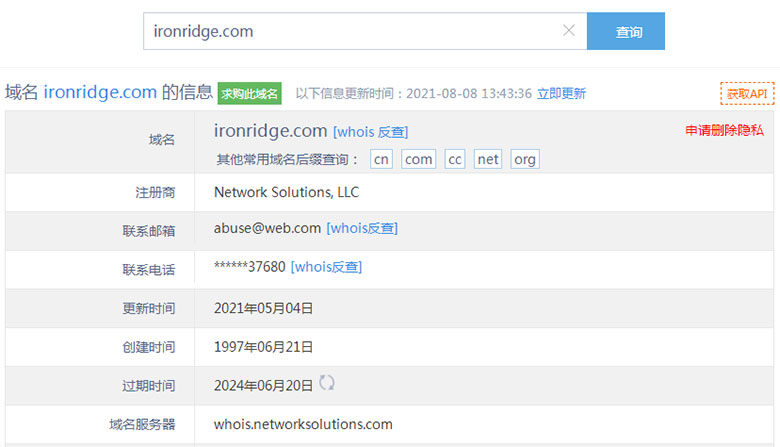This screenshot has height=447, width=780.
Task: Click whois 反查 next to the domain name
Action: coord(370,132)
